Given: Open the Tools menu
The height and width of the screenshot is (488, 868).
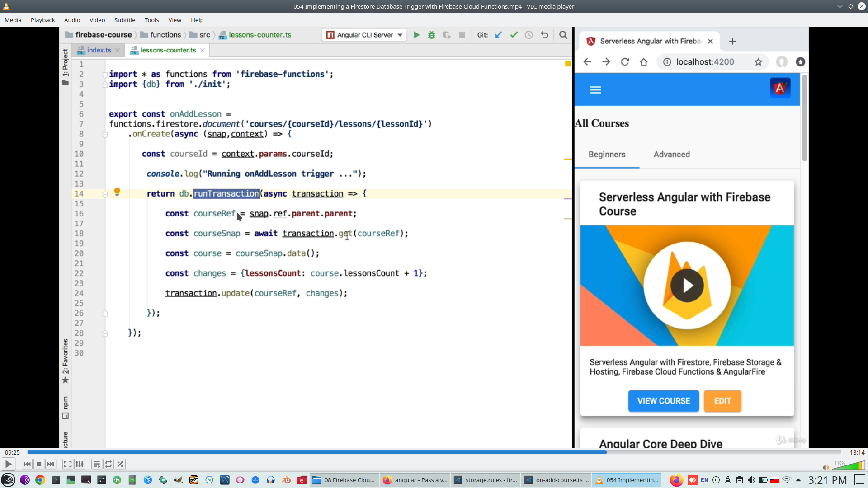Looking at the screenshot, I should pos(151,20).
